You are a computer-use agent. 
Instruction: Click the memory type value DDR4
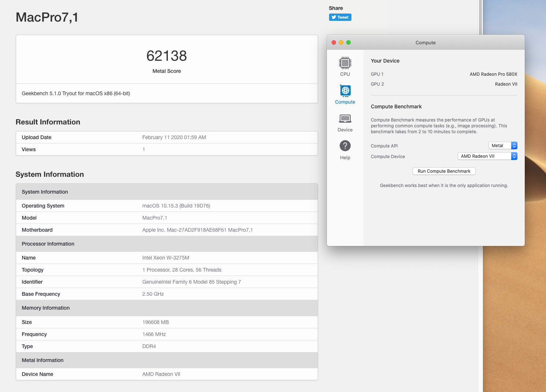point(149,346)
